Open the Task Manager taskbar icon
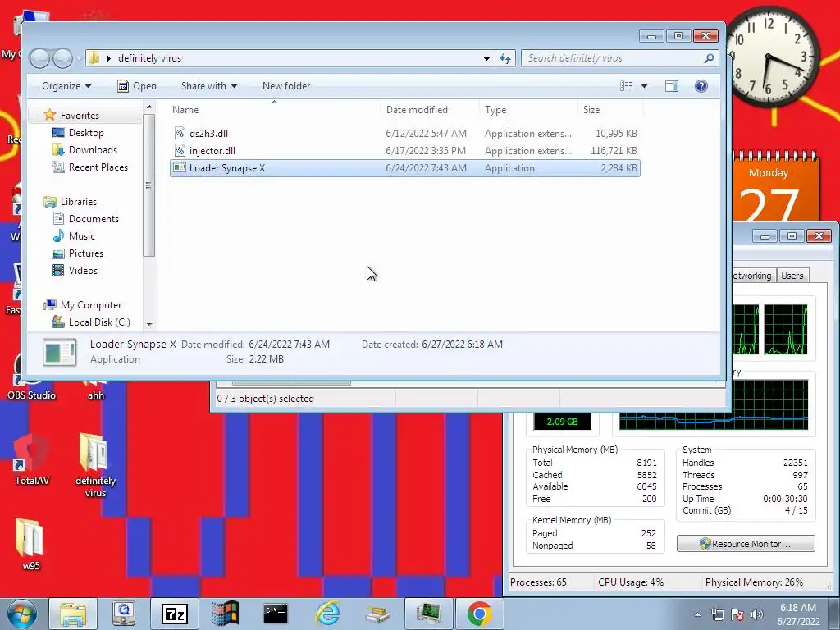Viewport: 840px width, 630px height. [x=428, y=614]
